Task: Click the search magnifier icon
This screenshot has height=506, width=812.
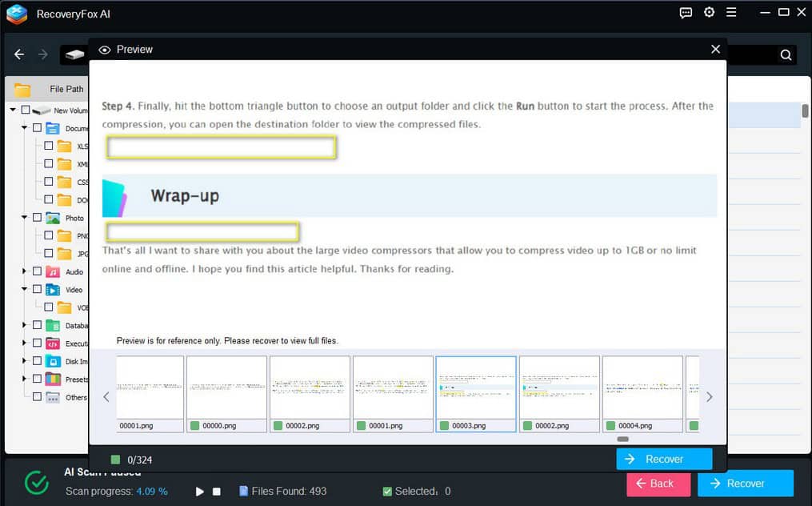Action: coord(786,55)
